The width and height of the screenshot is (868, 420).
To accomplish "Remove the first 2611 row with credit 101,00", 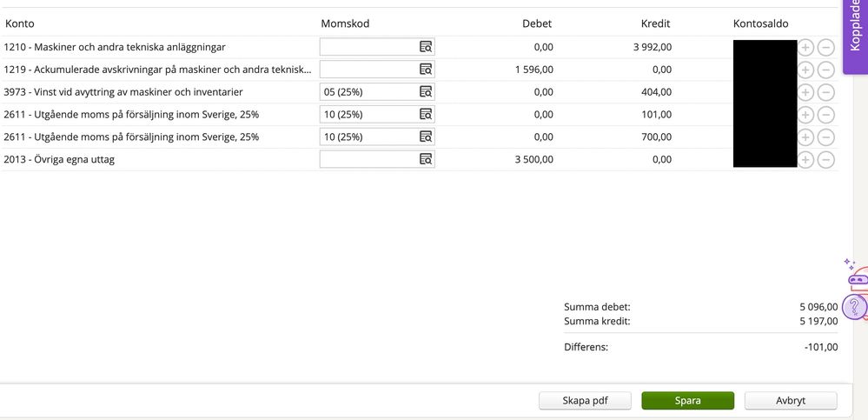I will point(826,115).
